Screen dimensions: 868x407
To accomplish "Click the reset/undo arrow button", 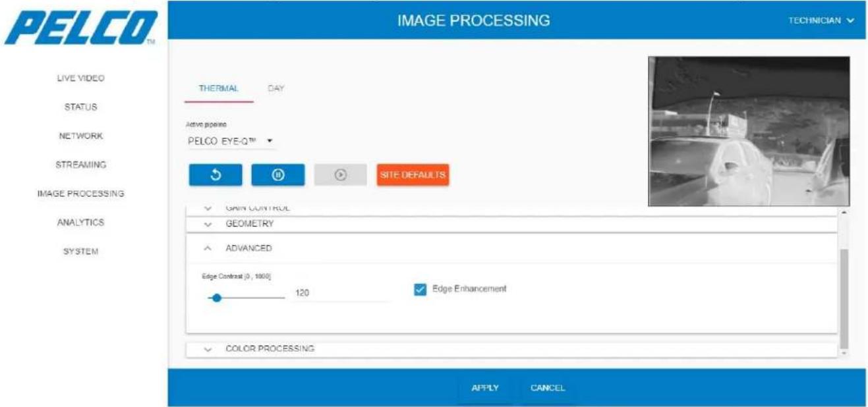I will [216, 175].
